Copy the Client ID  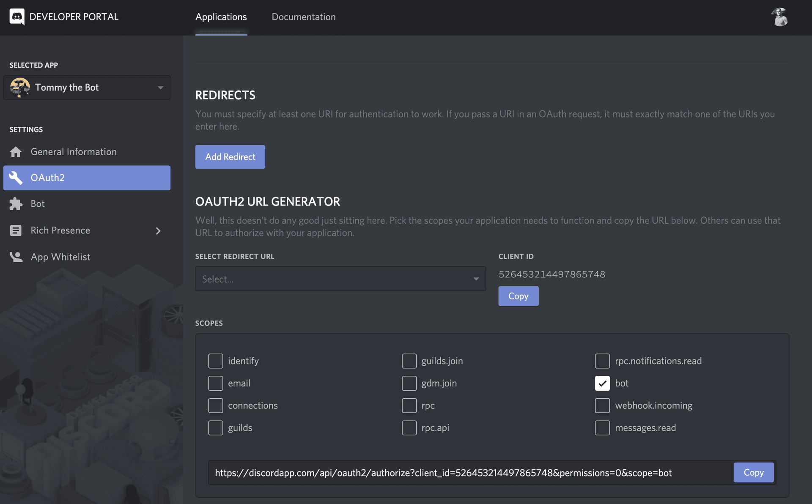coord(518,296)
